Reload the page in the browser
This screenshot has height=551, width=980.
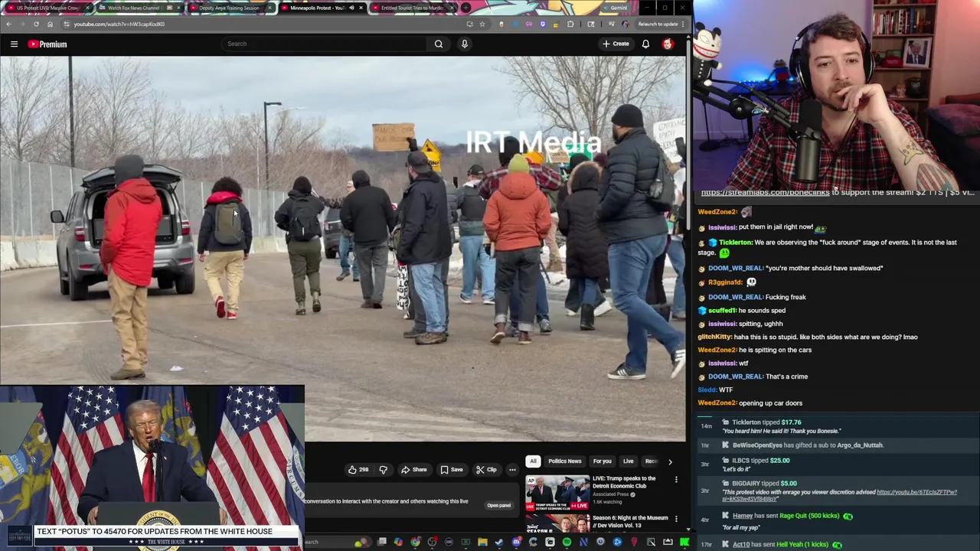click(x=36, y=24)
